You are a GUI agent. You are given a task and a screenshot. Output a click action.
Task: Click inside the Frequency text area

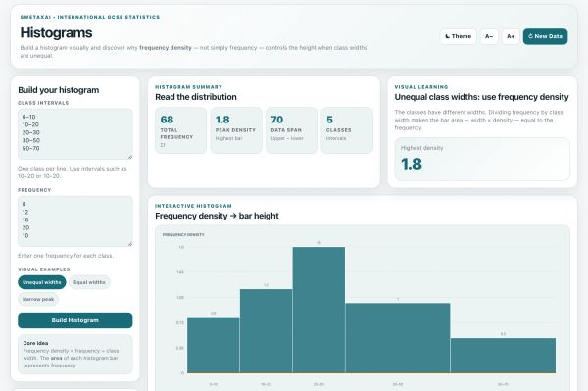(x=75, y=221)
